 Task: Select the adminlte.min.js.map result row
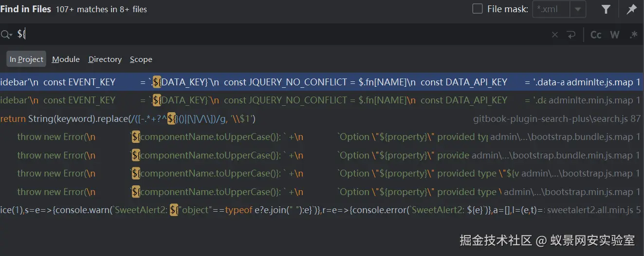click(322, 100)
